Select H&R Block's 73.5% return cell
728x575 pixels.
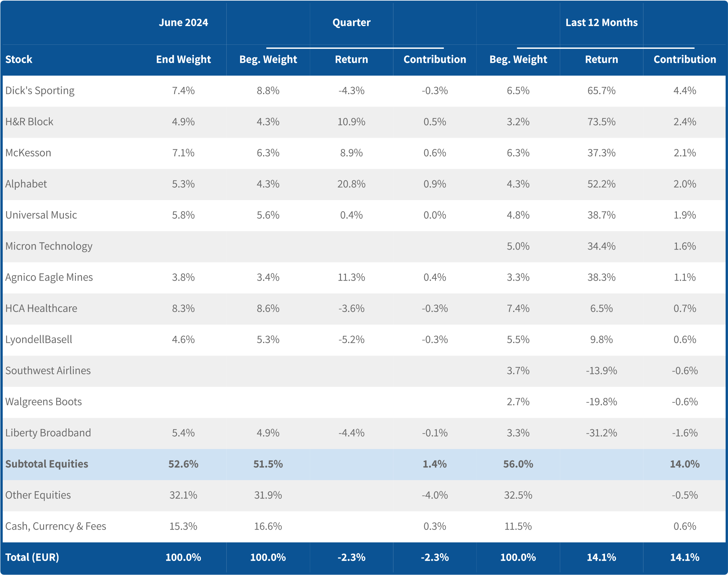pyautogui.click(x=601, y=122)
